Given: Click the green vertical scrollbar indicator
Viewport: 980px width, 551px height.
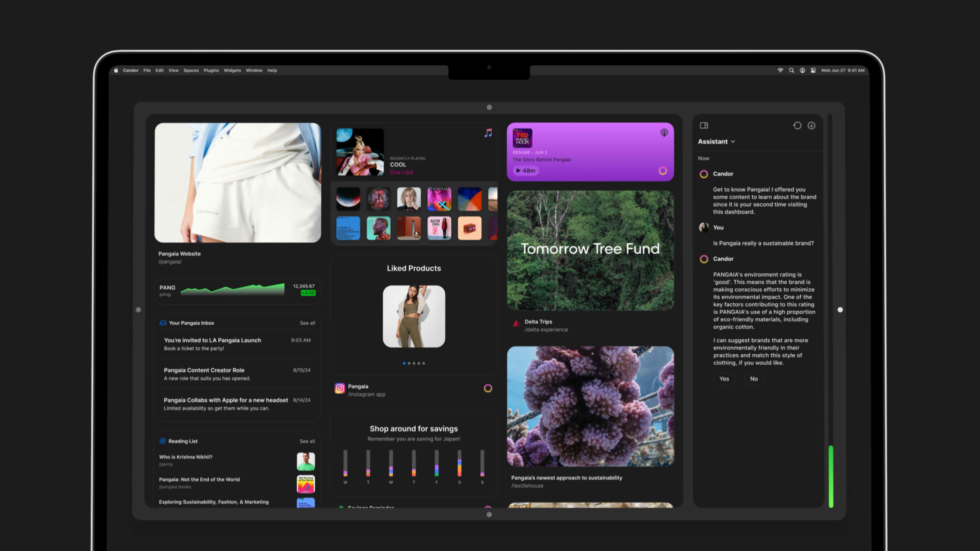Looking at the screenshot, I should tap(831, 477).
